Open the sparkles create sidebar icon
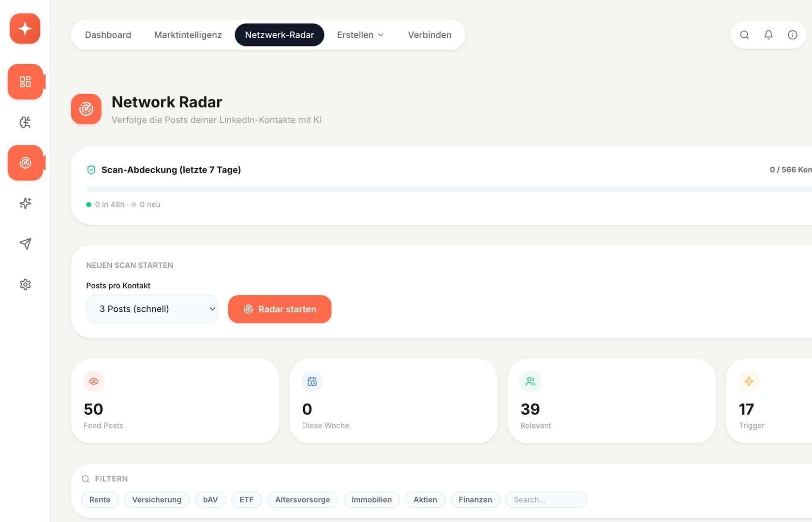 click(25, 203)
